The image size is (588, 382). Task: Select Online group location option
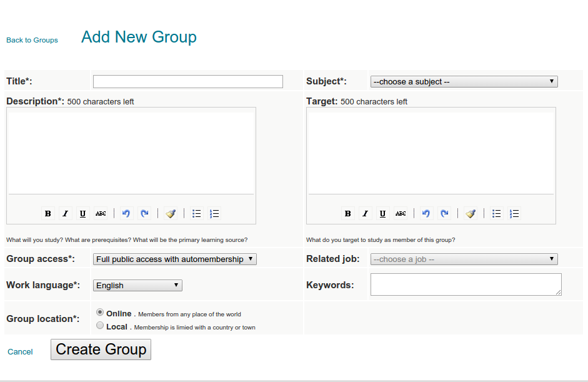[x=100, y=313]
